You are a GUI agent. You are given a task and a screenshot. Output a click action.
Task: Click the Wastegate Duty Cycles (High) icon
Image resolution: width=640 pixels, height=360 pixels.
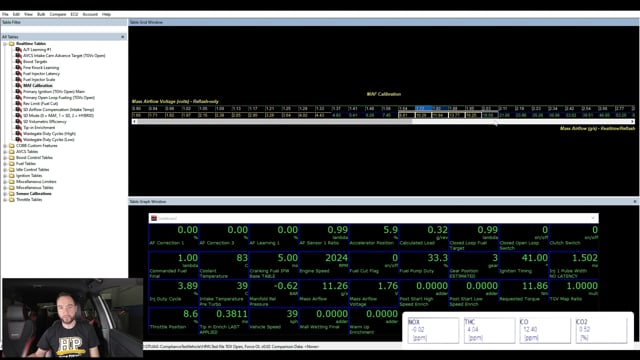18,133
